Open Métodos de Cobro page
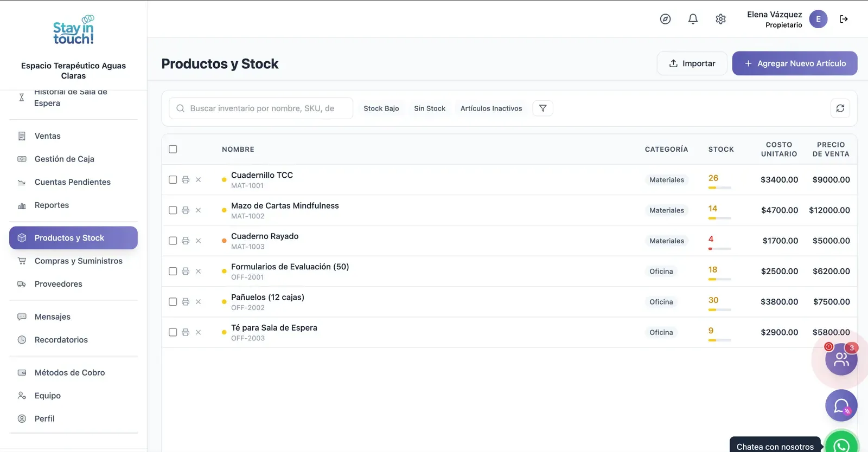Image resolution: width=868 pixels, height=452 pixels. [x=73, y=372]
